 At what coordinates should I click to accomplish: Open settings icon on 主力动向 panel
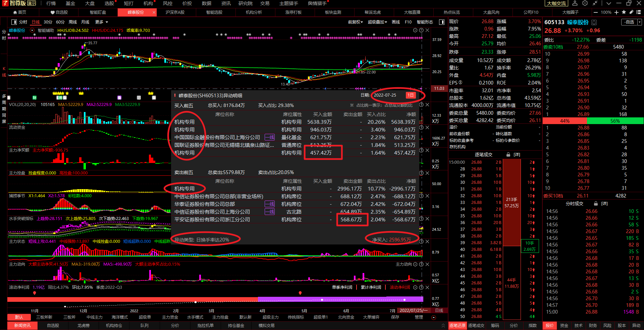coord(415,264)
